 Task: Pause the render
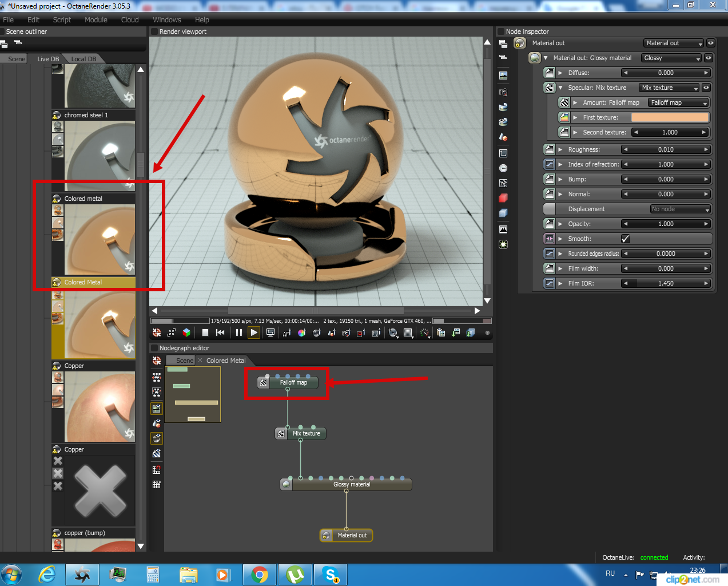[239, 332]
